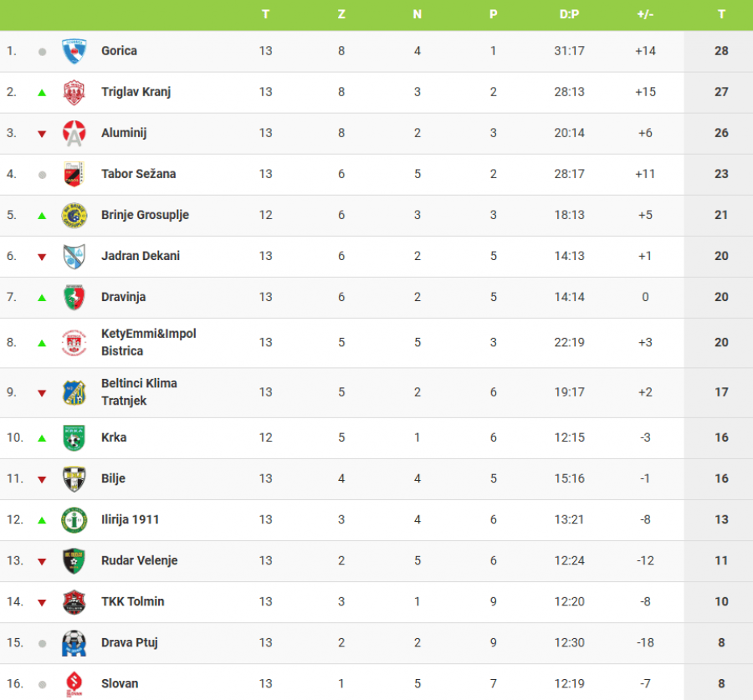This screenshot has height=700, width=753.
Task: Click the Gorica club crest
Action: 74,51
